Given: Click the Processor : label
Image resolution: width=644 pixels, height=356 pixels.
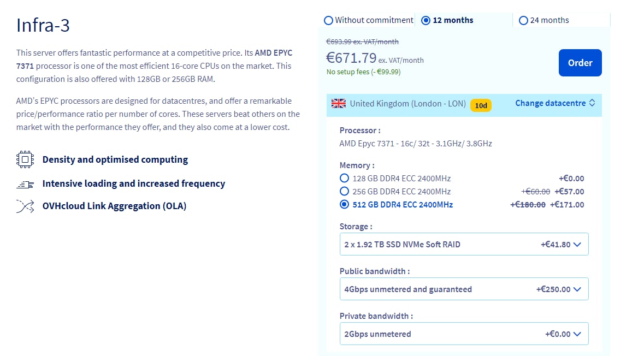Looking at the screenshot, I should pyautogui.click(x=360, y=130).
